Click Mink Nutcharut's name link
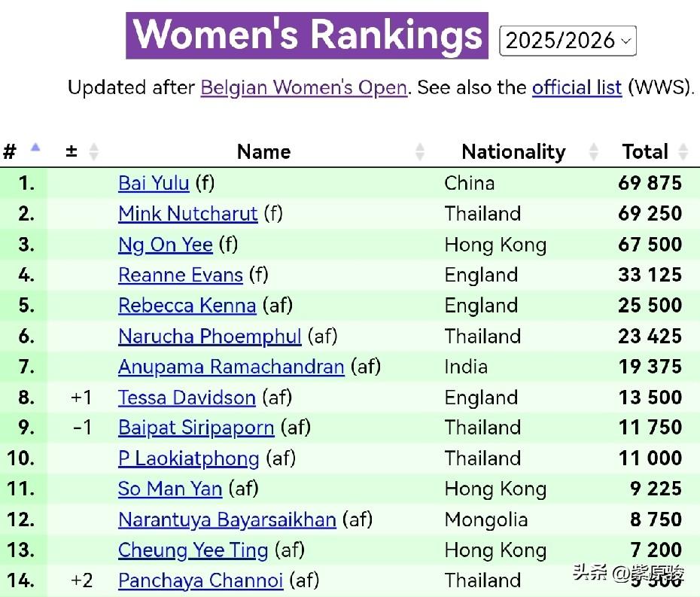 point(187,214)
